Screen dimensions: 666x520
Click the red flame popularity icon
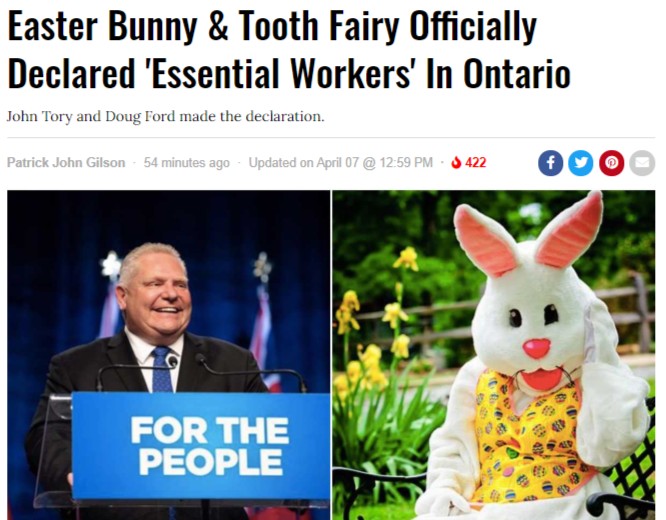click(456, 162)
